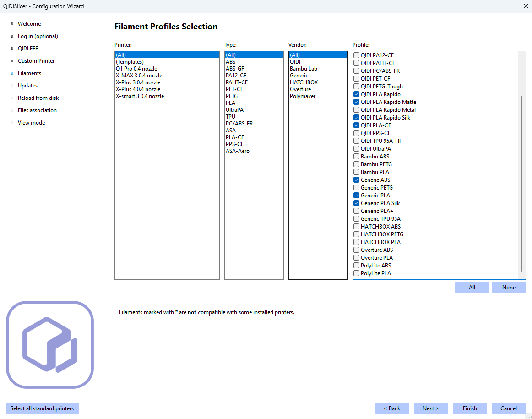Click the Profile list vertical scrollbar
Image resolution: width=532 pixels, height=419 pixels.
(x=522, y=183)
